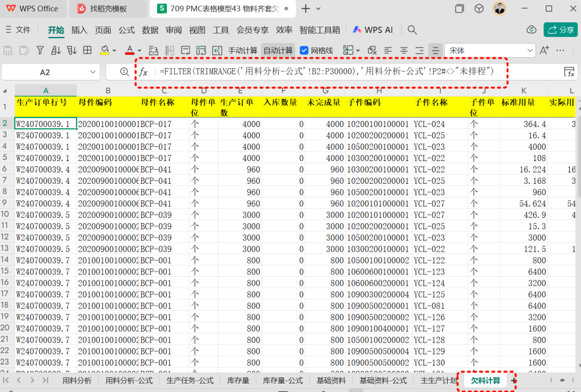Click the paste formatting icon
Screen dimensions: 581x392
click(24, 50)
